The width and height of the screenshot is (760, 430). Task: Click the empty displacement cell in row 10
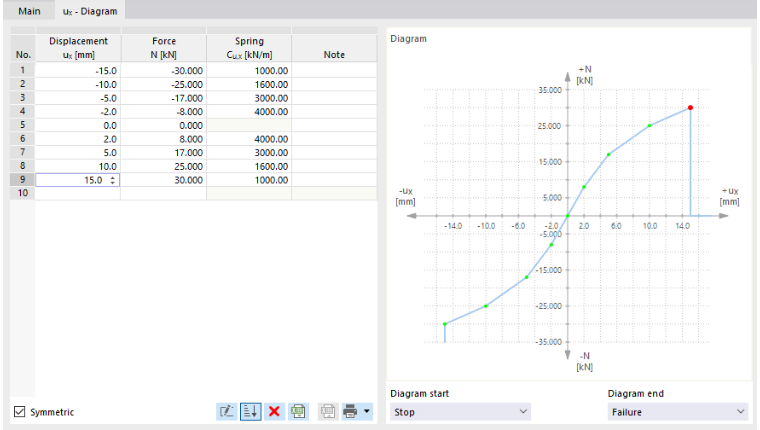point(78,193)
